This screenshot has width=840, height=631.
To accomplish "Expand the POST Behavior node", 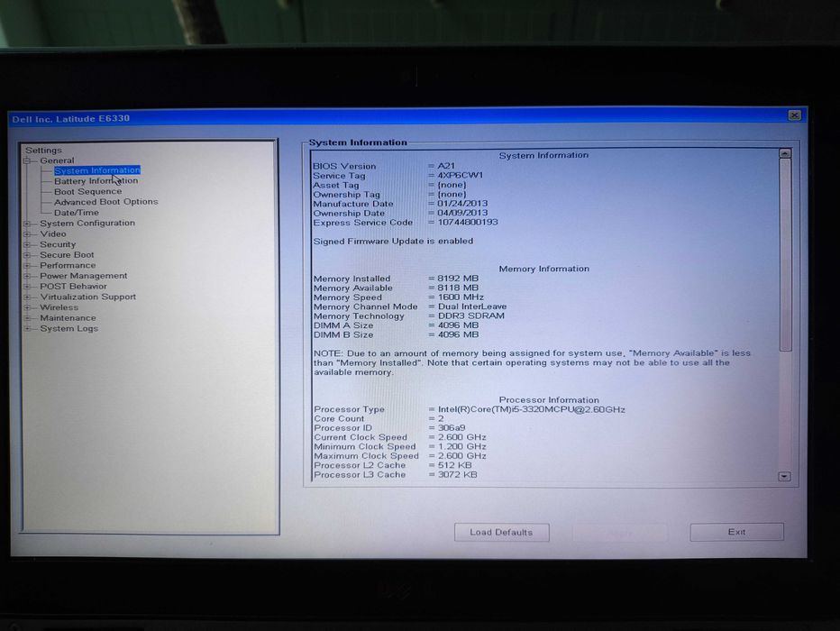I will (x=27, y=287).
